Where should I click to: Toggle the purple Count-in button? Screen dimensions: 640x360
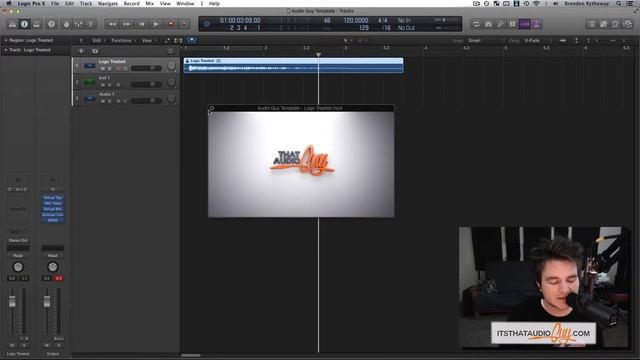click(x=524, y=24)
